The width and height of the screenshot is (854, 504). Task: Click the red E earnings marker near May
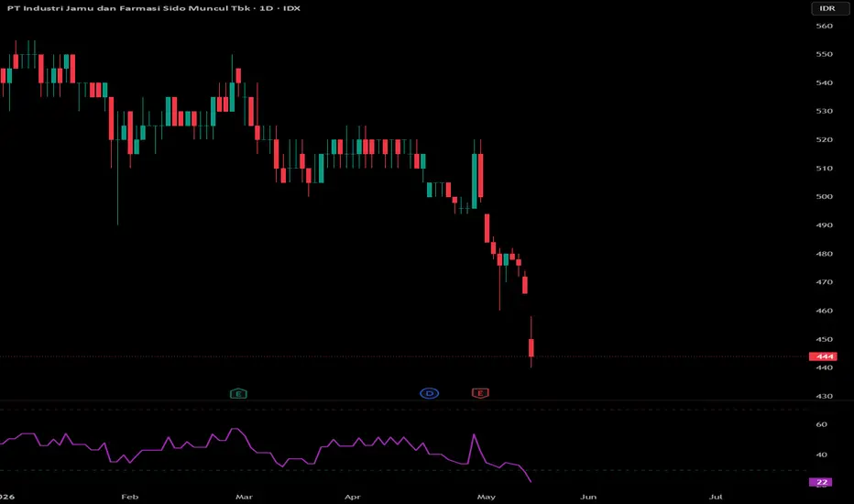[x=480, y=393]
